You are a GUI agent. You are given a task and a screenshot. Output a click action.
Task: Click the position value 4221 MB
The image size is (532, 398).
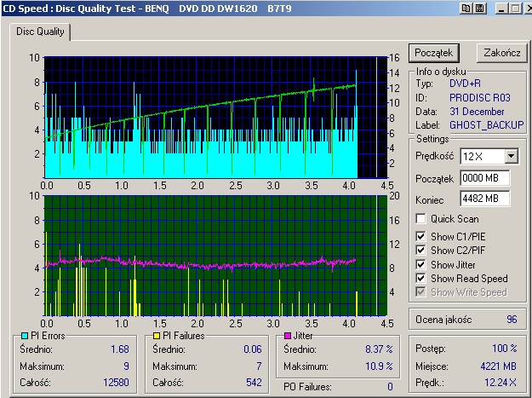point(499,366)
